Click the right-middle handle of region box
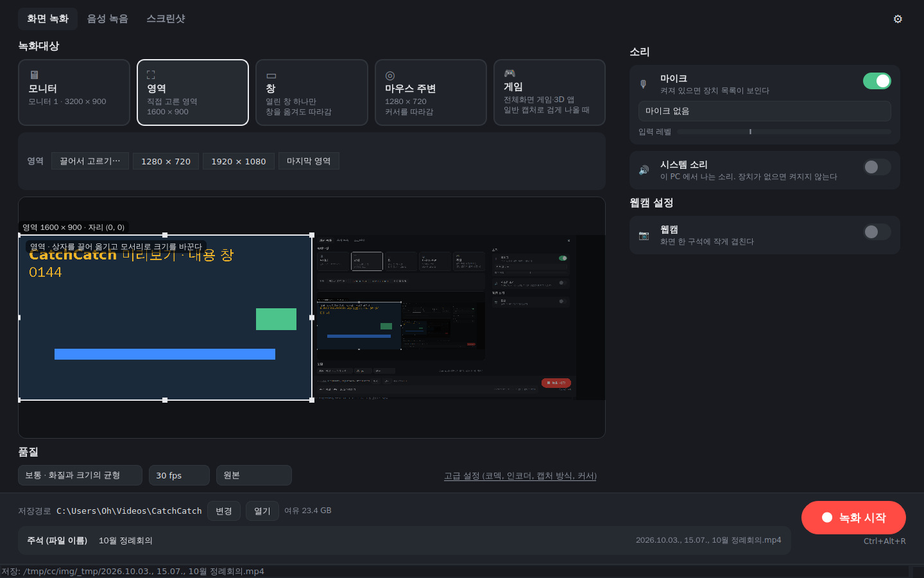This screenshot has width=924, height=578. coord(312,317)
